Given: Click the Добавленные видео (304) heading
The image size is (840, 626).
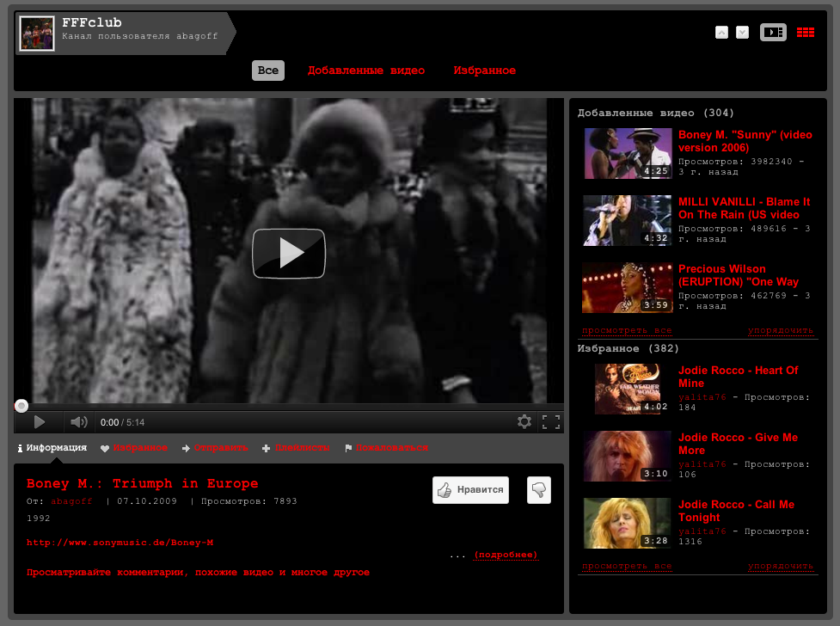Looking at the screenshot, I should (x=656, y=113).
